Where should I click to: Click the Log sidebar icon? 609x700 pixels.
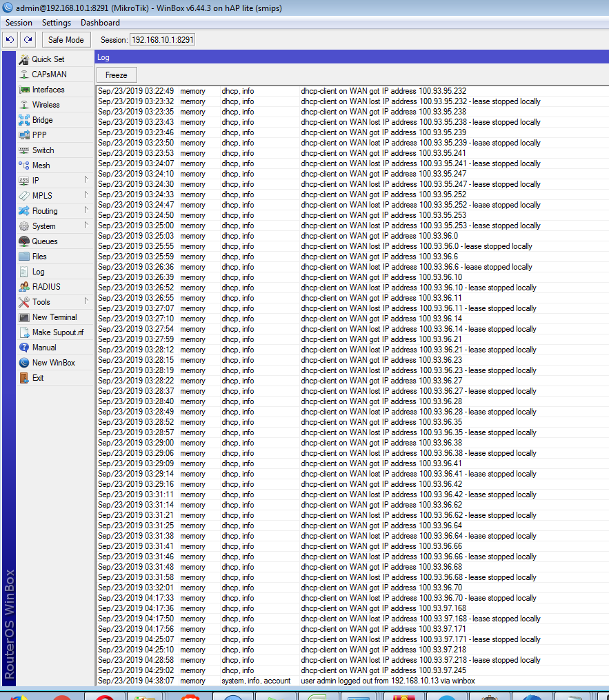tap(24, 272)
